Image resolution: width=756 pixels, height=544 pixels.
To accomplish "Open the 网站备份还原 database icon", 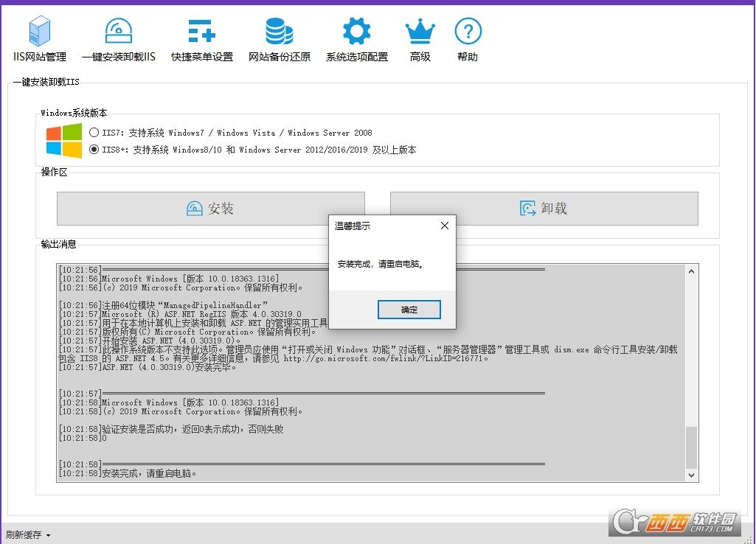I will coord(279,31).
